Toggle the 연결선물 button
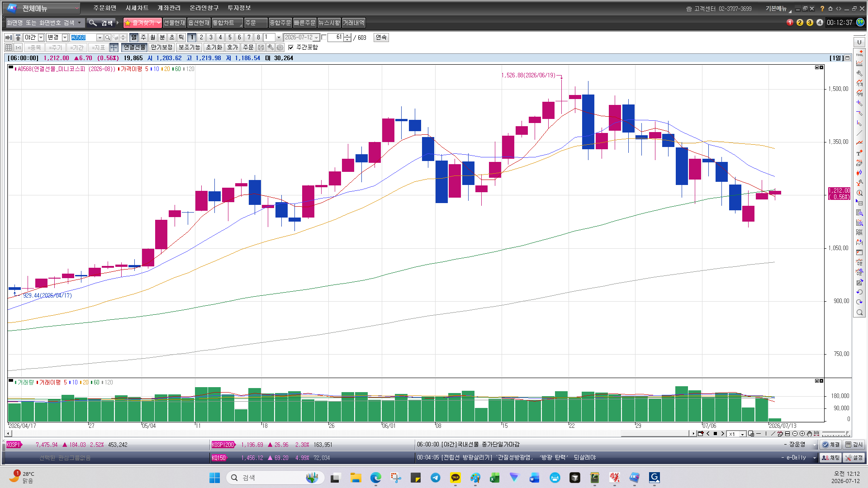This screenshot has width=868, height=488. coord(135,47)
